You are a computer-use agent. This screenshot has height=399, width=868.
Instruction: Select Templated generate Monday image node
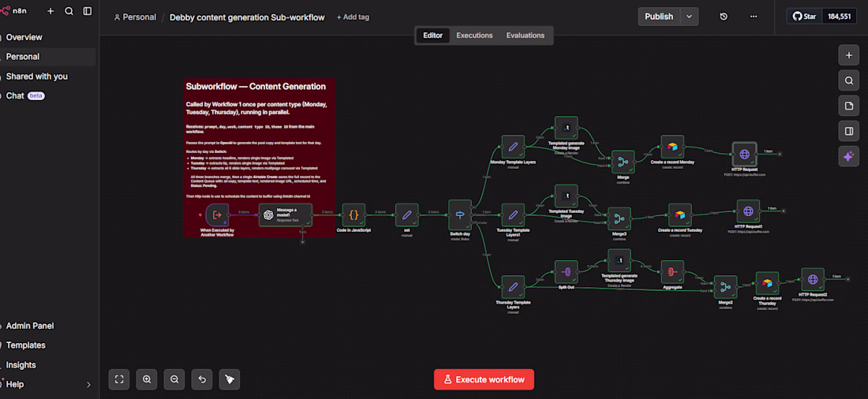click(x=567, y=128)
